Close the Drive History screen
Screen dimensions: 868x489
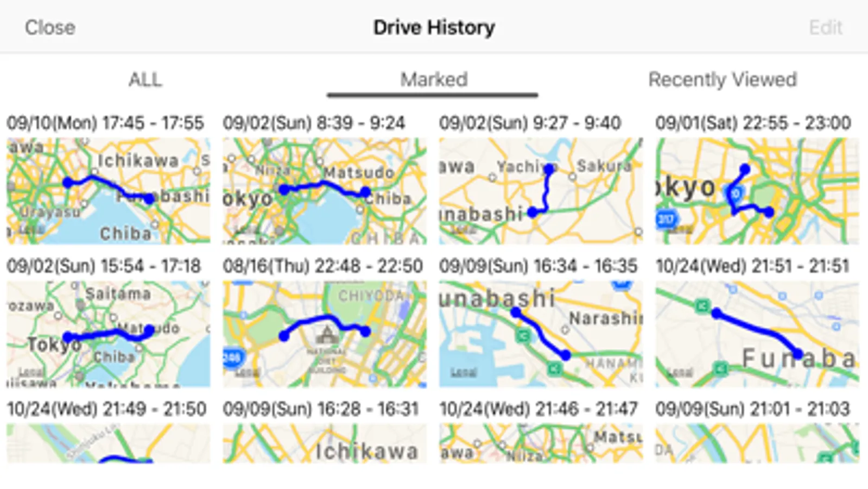click(50, 27)
